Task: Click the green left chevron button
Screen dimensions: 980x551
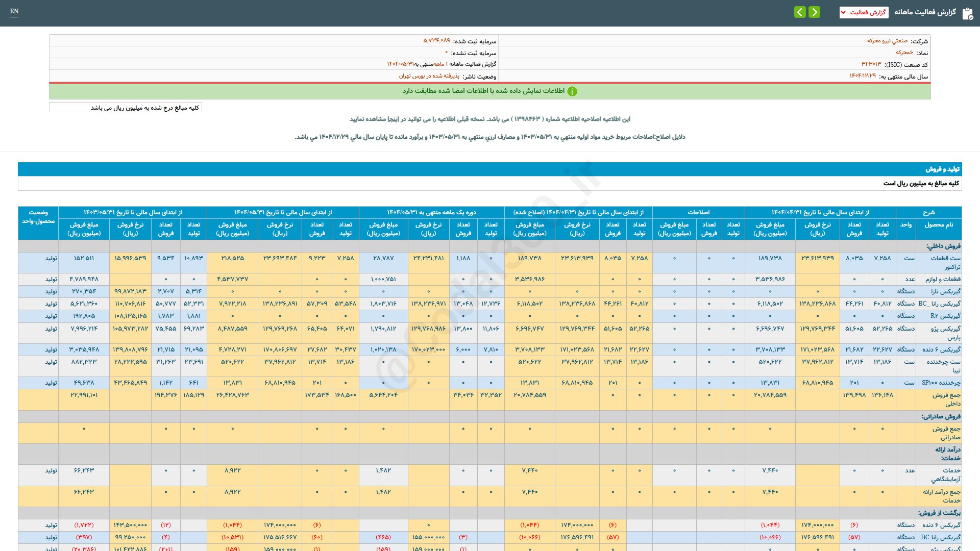Action: coord(800,12)
